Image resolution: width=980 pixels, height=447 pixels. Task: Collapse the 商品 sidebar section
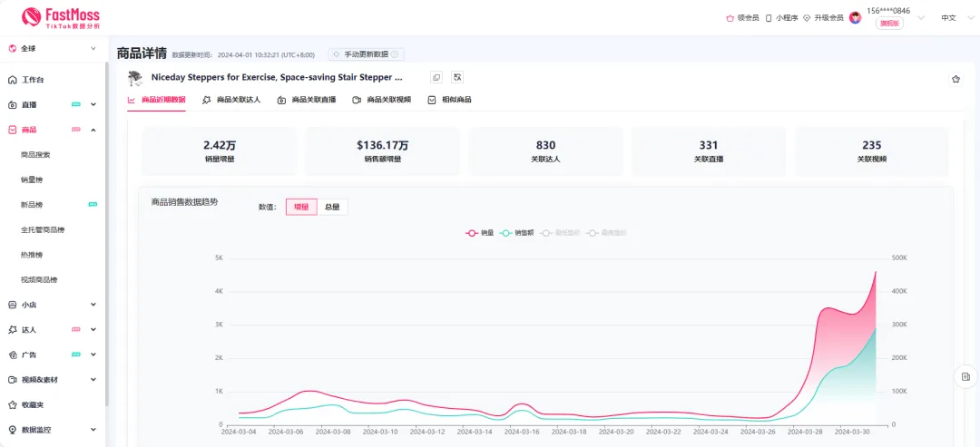[x=93, y=130]
